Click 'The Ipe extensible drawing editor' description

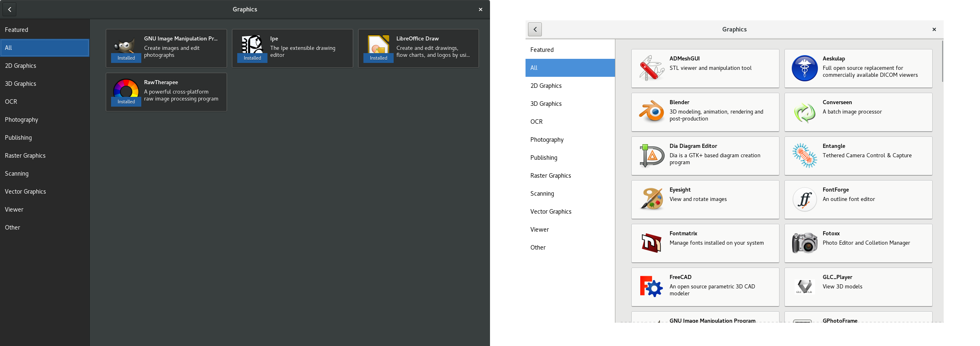point(303,51)
